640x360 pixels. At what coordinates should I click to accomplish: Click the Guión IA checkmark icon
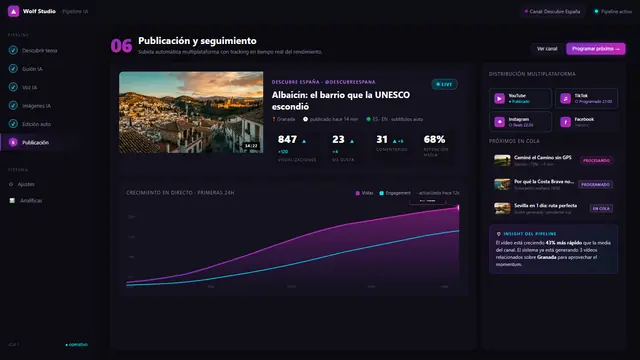[13, 69]
